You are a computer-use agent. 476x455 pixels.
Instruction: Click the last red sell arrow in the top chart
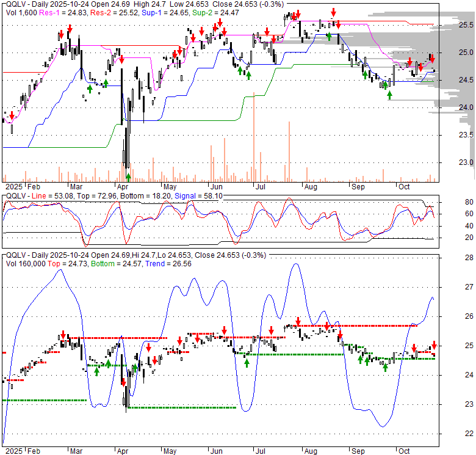(432, 59)
